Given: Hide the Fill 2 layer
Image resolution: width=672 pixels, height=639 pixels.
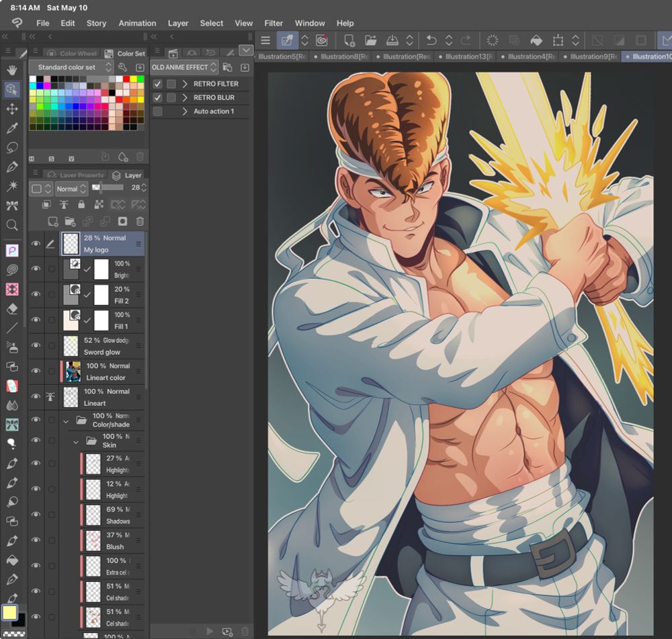Looking at the screenshot, I should coord(36,294).
